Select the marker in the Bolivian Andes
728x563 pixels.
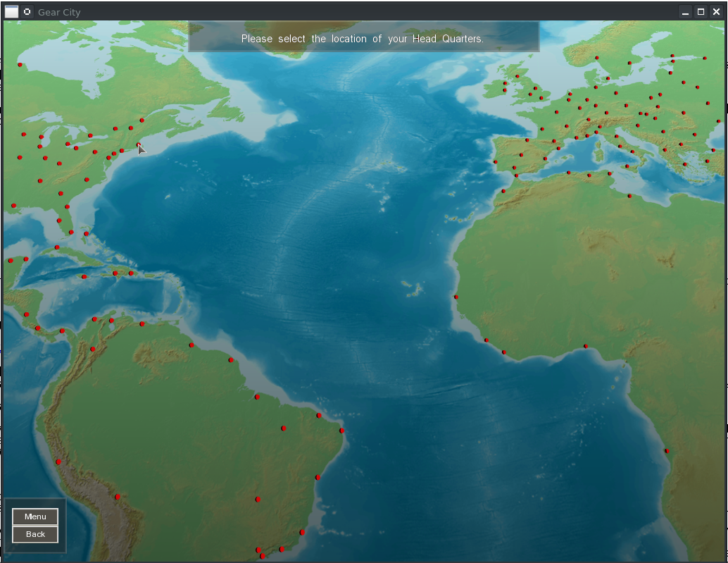tap(118, 497)
